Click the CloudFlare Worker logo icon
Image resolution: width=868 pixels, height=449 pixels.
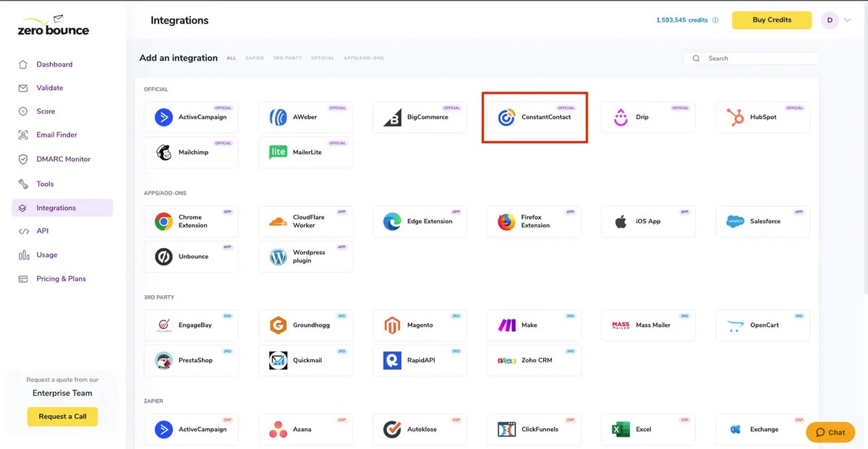[x=278, y=221]
